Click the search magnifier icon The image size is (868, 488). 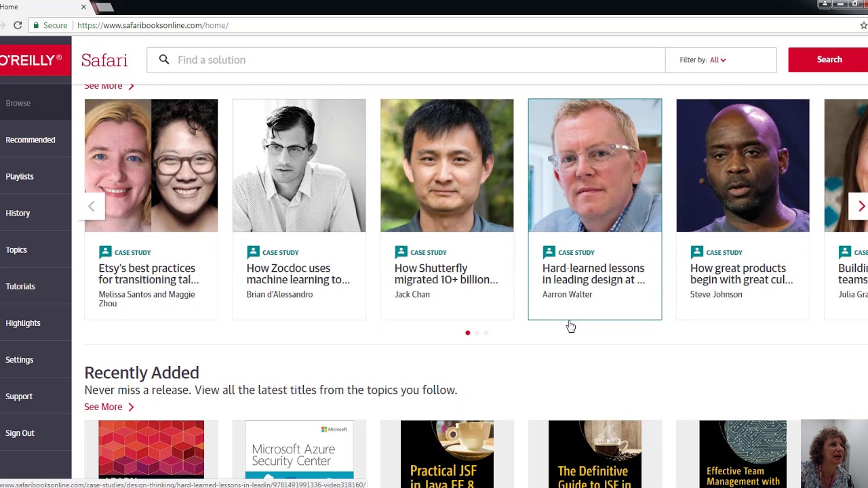164,60
